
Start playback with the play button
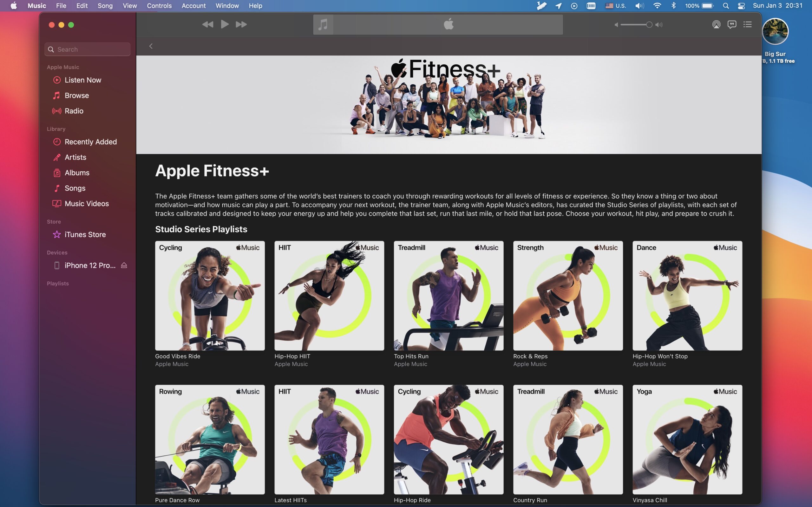225,24
